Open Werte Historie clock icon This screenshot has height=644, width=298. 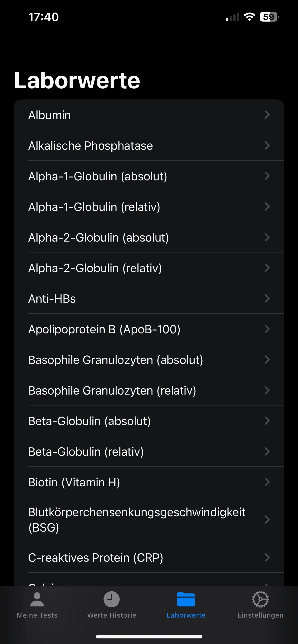pyautogui.click(x=112, y=599)
